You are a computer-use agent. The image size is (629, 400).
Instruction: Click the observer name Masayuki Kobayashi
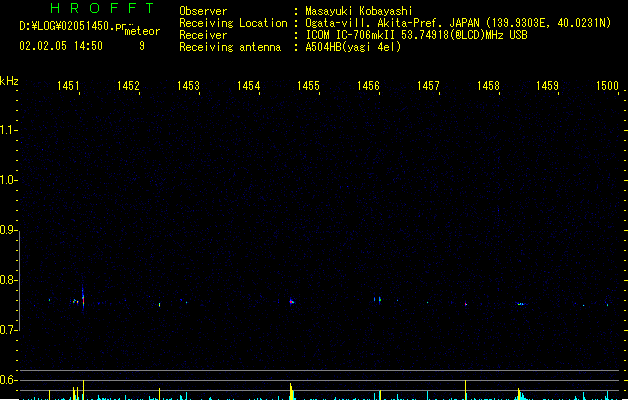pyautogui.click(x=359, y=11)
